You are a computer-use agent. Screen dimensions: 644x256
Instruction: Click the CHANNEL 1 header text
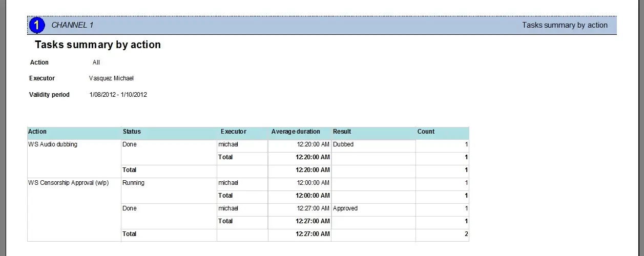click(x=72, y=25)
